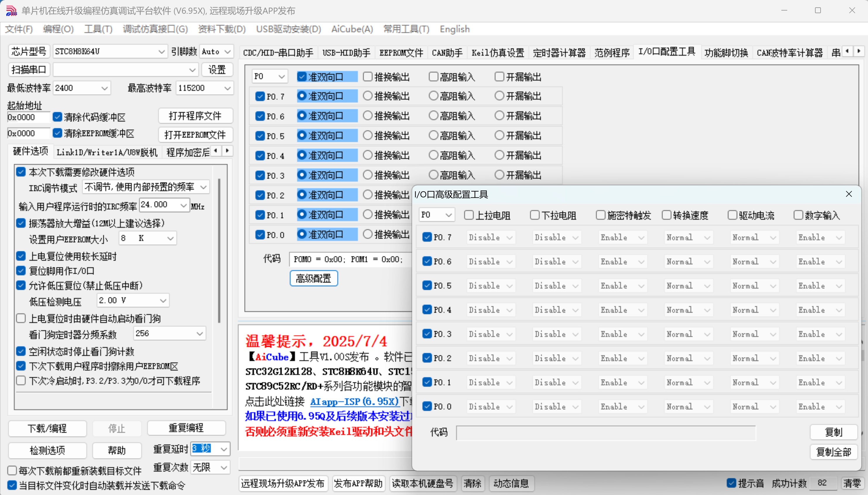Close the I/O口高级配置工具 dialog
The width and height of the screenshot is (868, 495).
(x=849, y=194)
